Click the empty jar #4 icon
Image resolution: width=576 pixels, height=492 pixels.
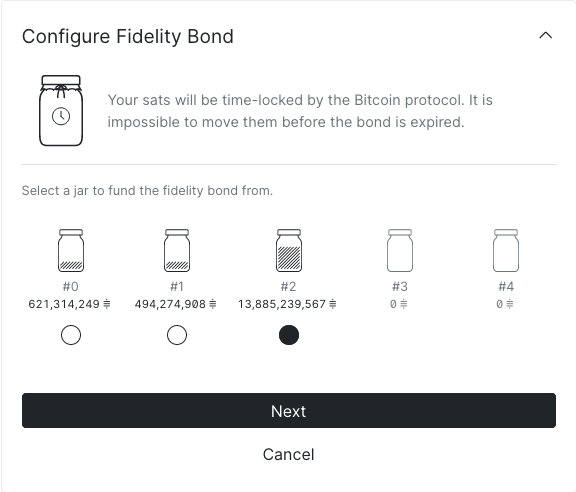point(506,250)
